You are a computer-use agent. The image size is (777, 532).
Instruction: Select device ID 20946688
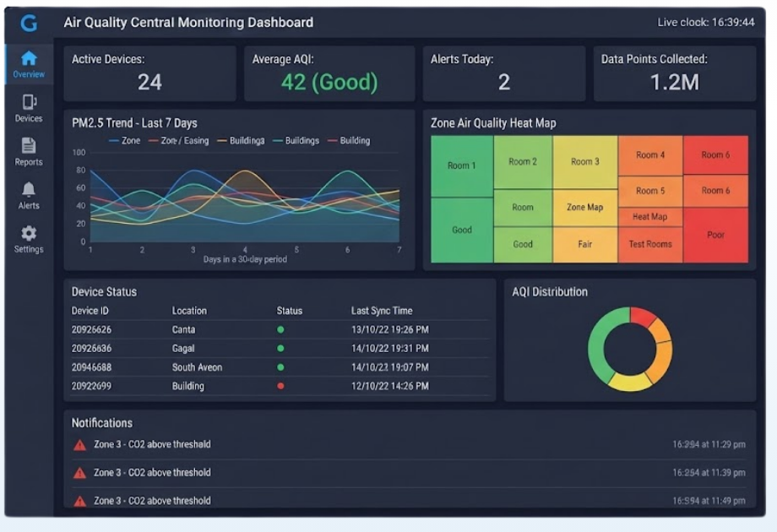pos(91,367)
